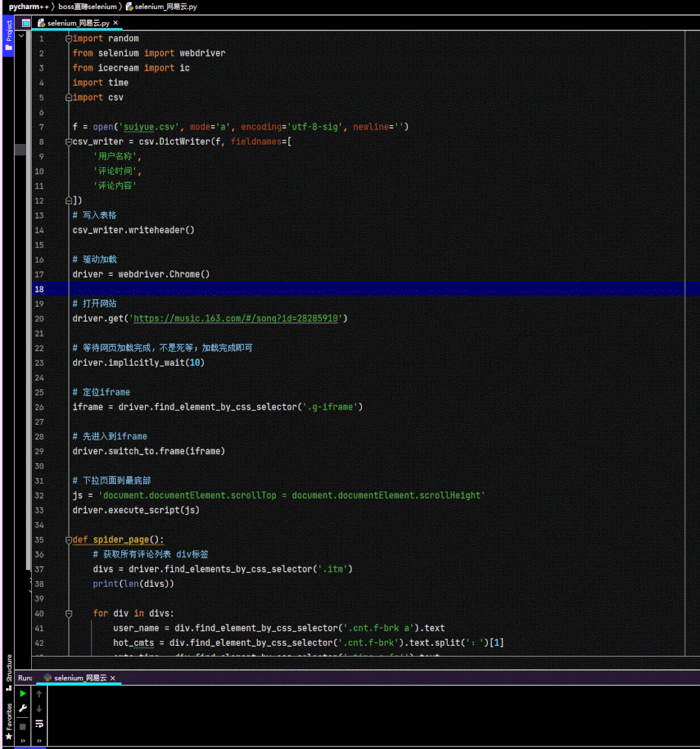Collapse fold end marker at line 12
The width and height of the screenshot is (700, 749).
coord(68,200)
